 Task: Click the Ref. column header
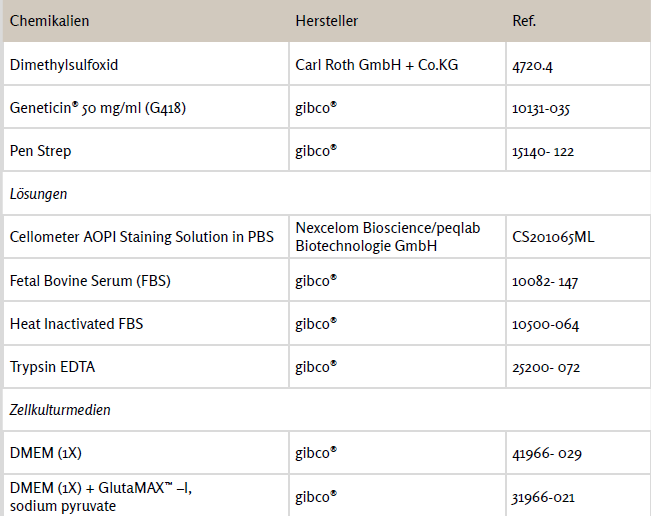coord(522,21)
